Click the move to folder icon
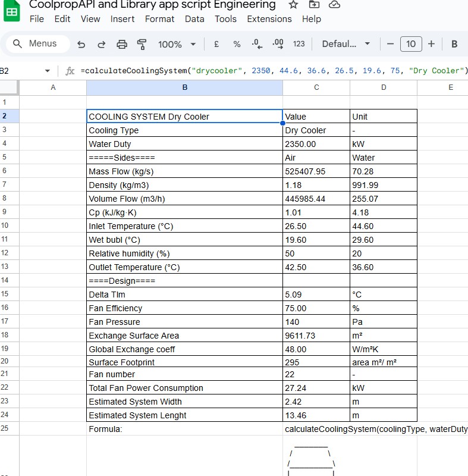The image size is (468, 476). point(314,4)
